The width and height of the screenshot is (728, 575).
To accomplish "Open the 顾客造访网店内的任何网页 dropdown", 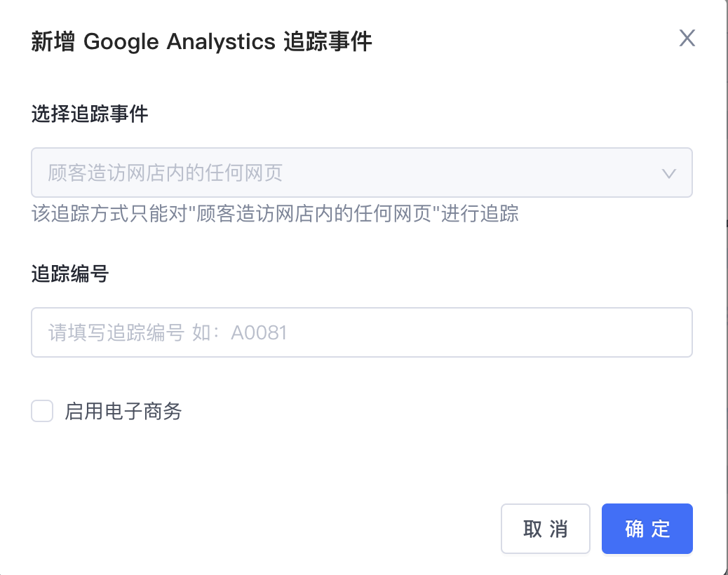I will pyautogui.click(x=361, y=172).
